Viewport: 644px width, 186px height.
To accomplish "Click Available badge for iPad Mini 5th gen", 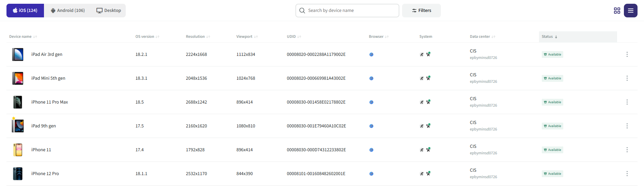I will point(552,78).
